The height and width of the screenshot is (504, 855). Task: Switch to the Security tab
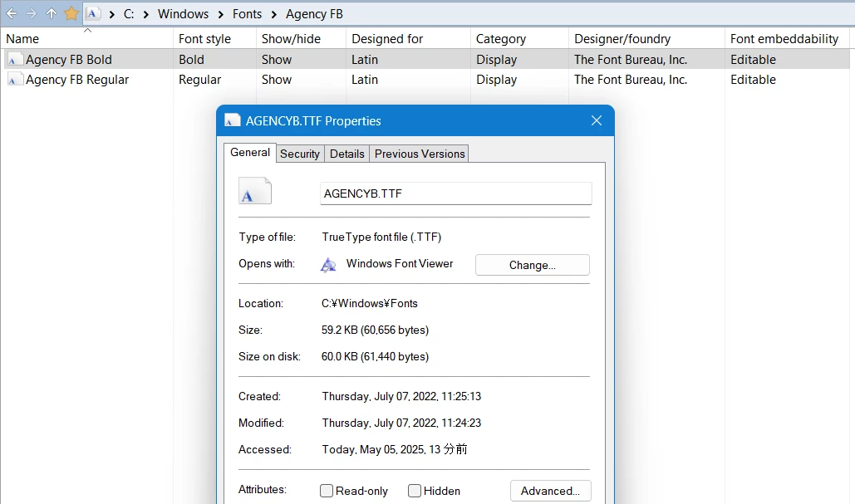point(300,154)
